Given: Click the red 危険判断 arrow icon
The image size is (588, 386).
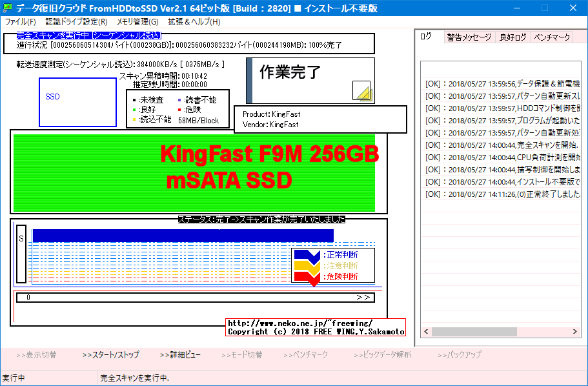Looking at the screenshot, I should [305, 276].
